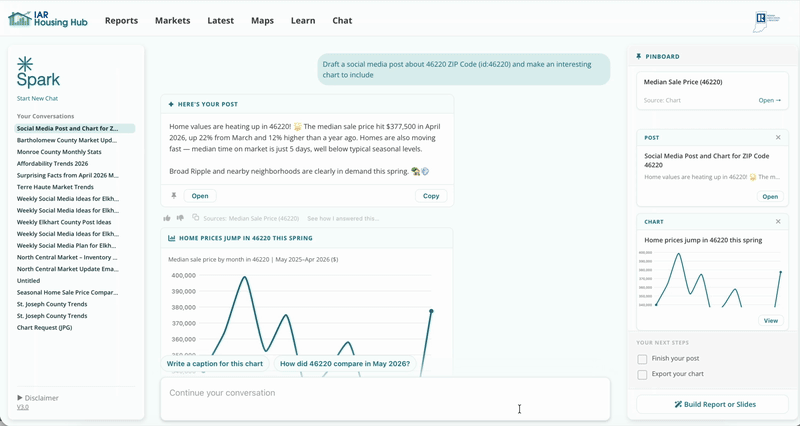Check the Finish your post step

(x=642, y=359)
